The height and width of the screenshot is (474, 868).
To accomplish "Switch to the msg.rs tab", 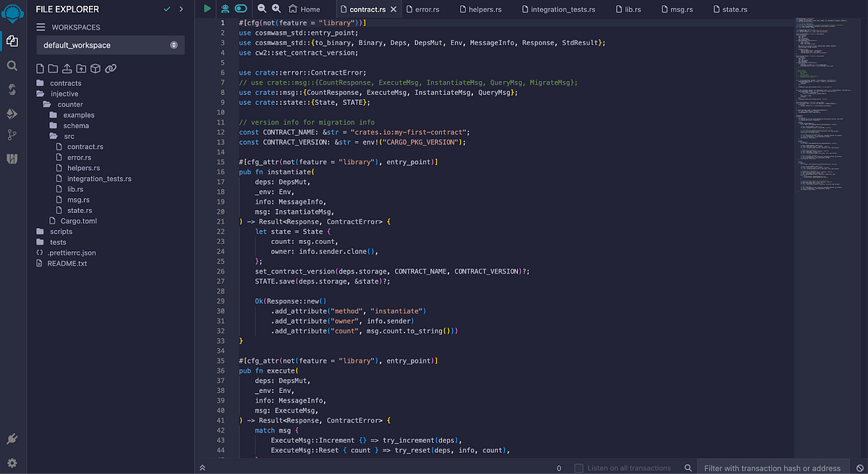I will pyautogui.click(x=678, y=9).
